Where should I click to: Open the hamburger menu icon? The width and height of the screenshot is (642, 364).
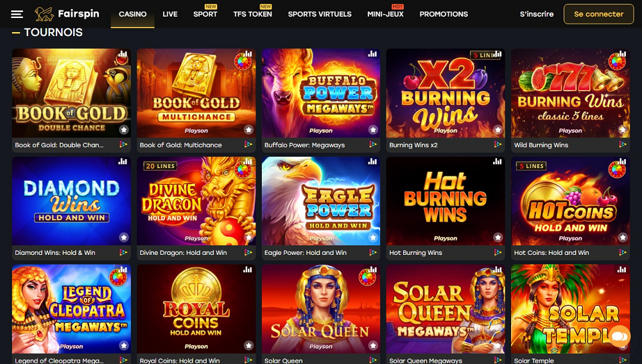click(x=17, y=14)
